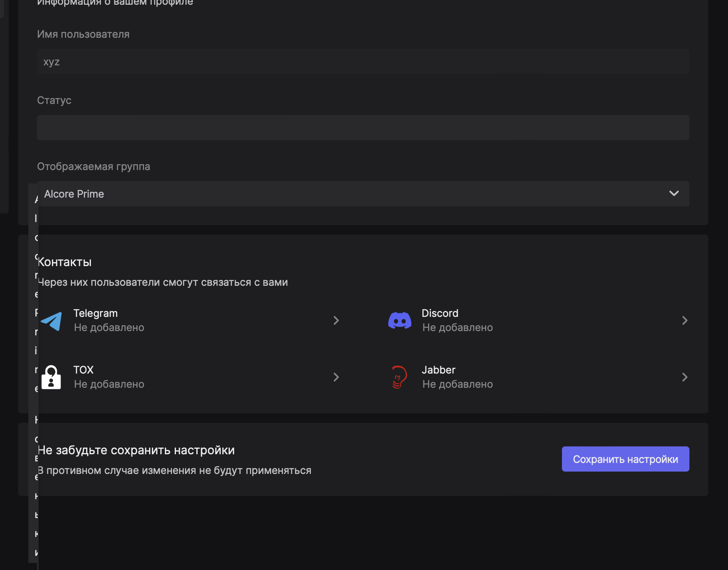The image size is (728, 570).
Task: Open Telegram contact via its right chevron
Action: click(336, 320)
